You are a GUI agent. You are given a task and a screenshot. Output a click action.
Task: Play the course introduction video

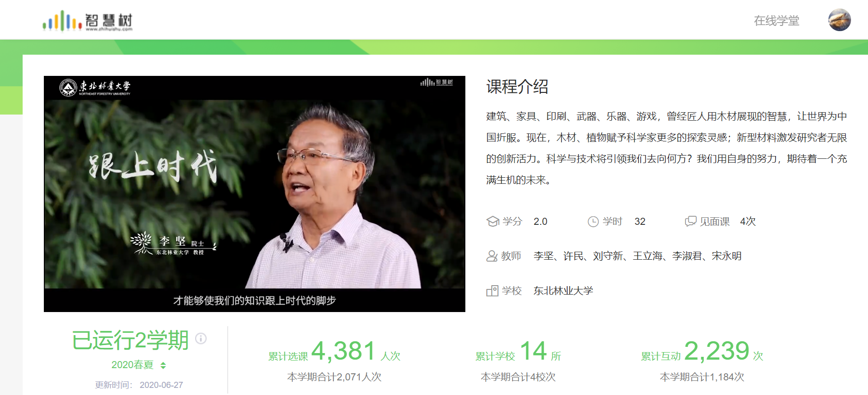[x=255, y=194]
